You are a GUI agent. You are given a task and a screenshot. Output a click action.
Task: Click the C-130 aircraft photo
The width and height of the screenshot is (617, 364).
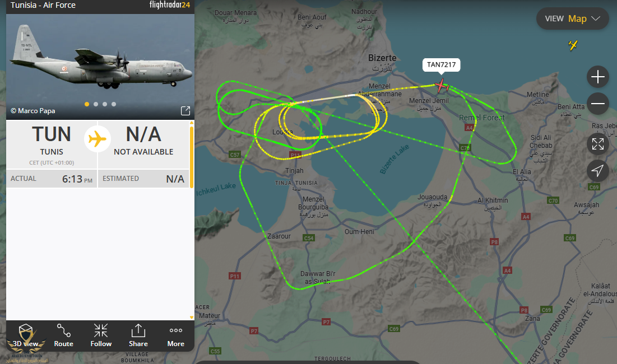(100, 59)
